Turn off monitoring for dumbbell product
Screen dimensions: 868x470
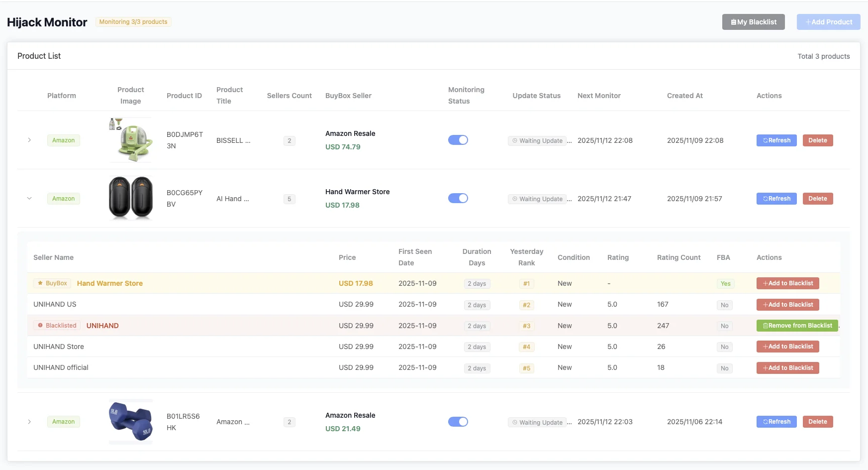coord(458,422)
